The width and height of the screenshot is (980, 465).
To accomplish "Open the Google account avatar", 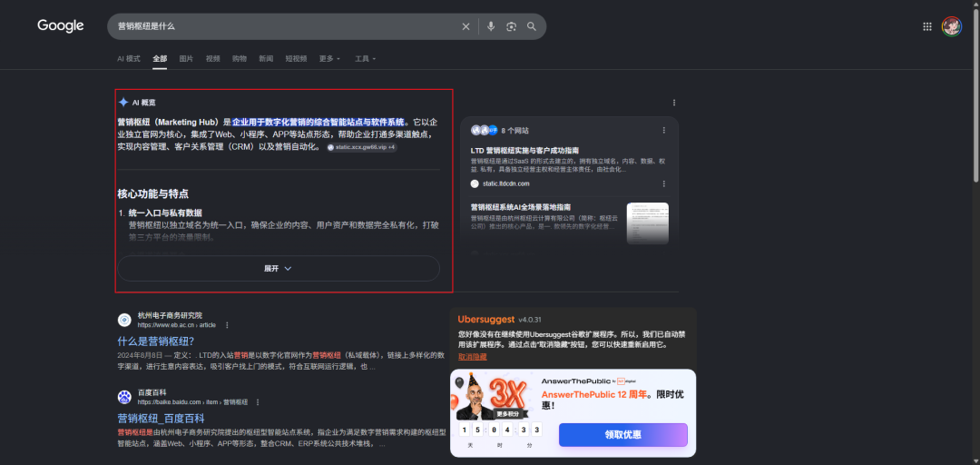I will 952,26.
